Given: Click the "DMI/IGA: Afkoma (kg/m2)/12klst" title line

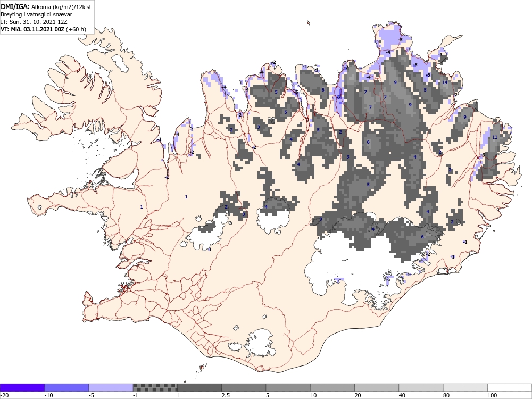Looking at the screenshot, I should coord(46,6).
